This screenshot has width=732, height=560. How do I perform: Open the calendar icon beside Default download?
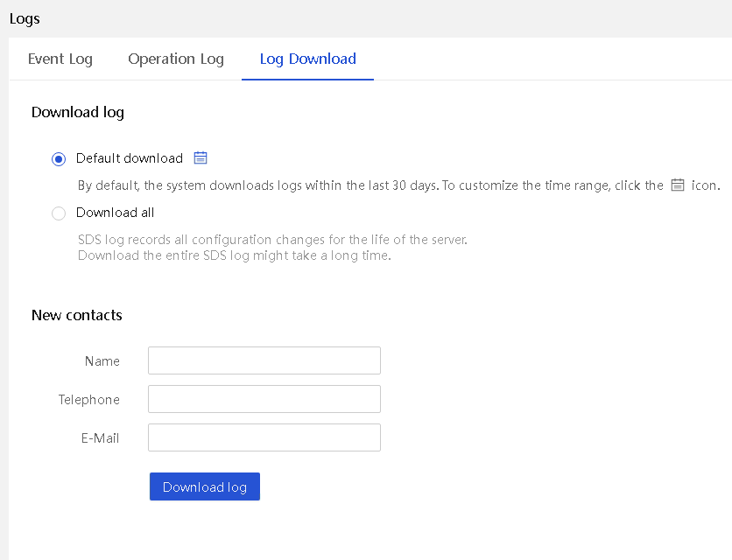pos(201,158)
